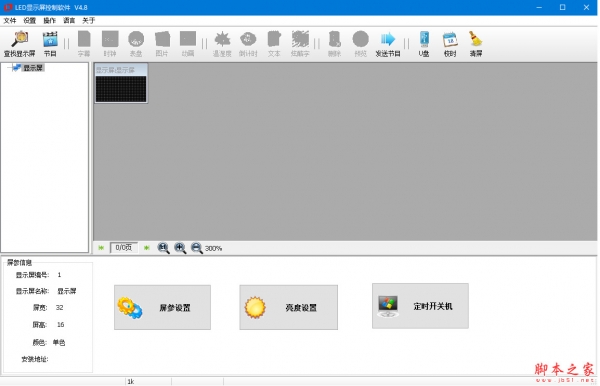This screenshot has height=386, width=600.
Task: Zoom out with minus magnifier
Action: click(197, 248)
